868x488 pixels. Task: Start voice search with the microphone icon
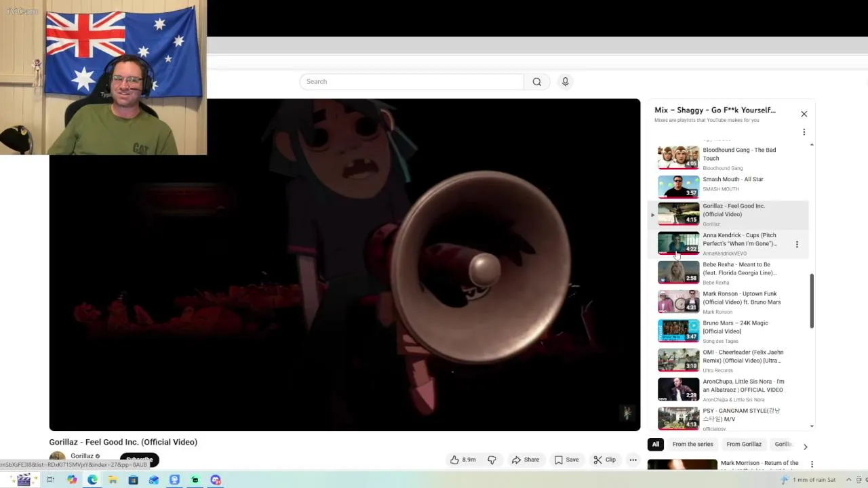click(565, 82)
